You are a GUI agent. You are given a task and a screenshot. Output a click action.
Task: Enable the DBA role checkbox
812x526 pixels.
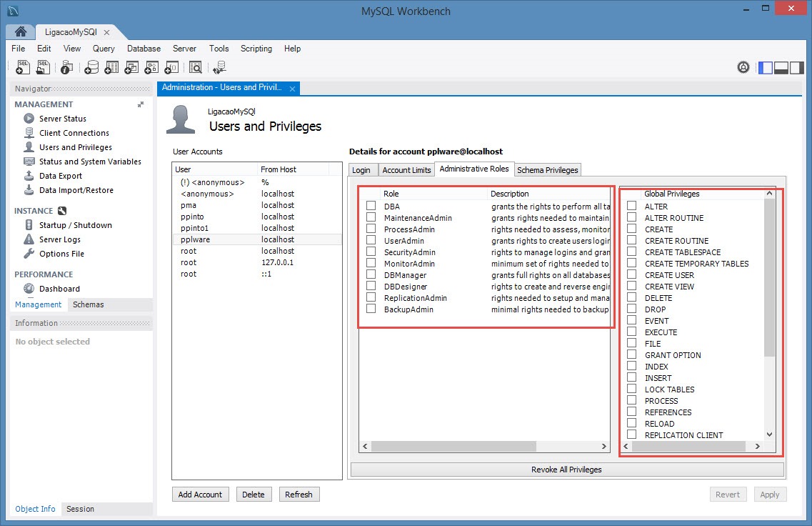(x=371, y=207)
